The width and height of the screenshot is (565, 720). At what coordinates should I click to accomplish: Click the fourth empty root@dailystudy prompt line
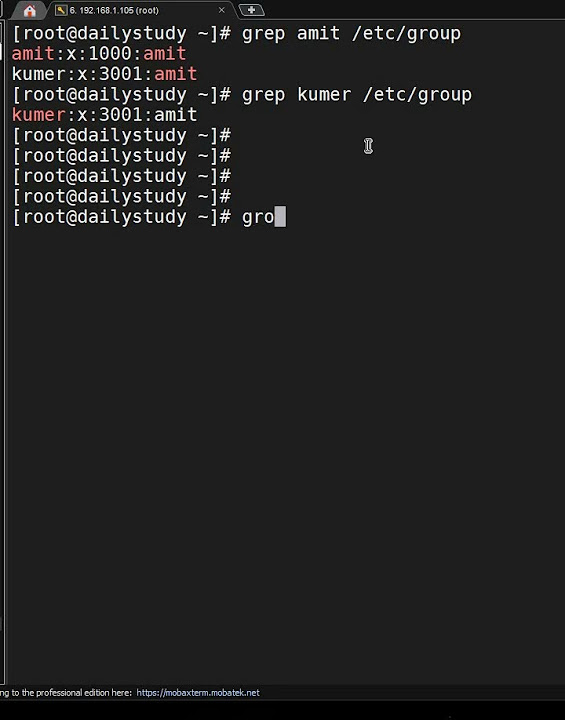tap(122, 197)
